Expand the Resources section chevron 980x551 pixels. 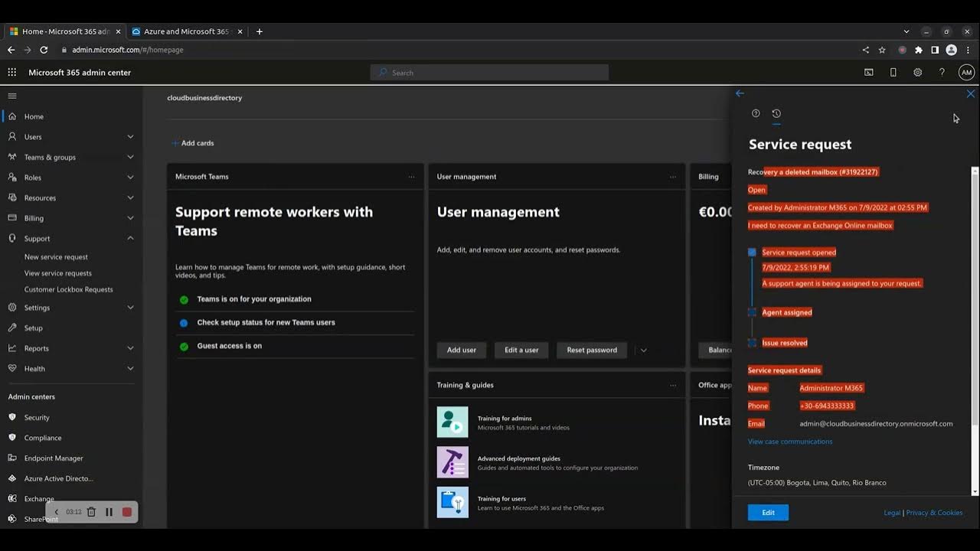[x=130, y=198]
